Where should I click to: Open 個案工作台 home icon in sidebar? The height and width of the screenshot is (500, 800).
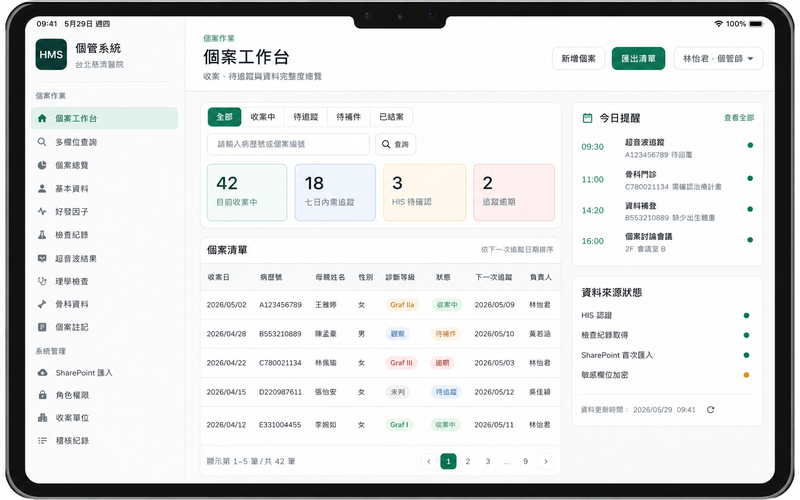pyautogui.click(x=42, y=118)
